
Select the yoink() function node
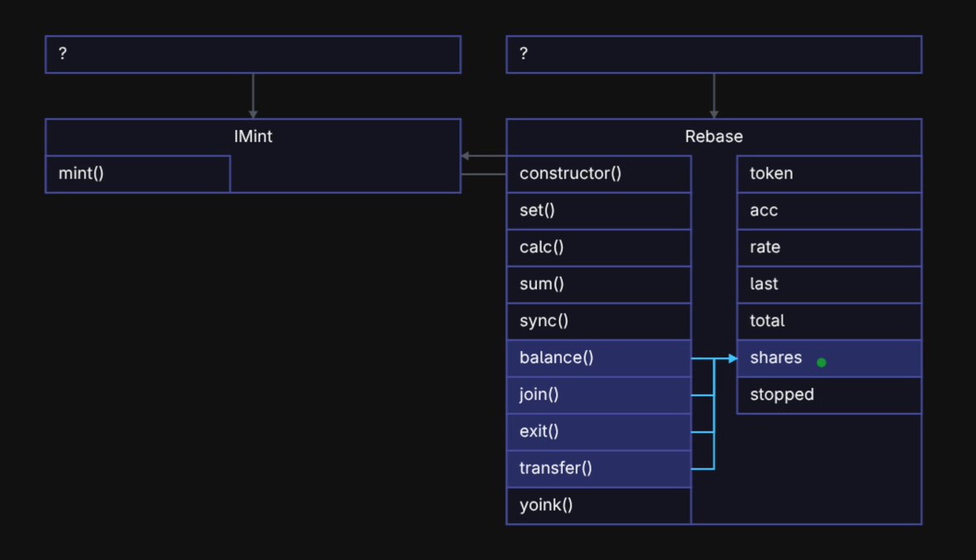(599, 506)
